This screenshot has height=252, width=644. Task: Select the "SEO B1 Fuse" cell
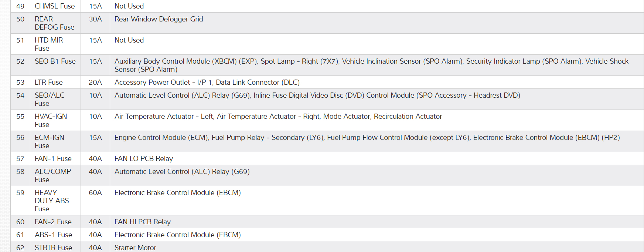tap(55, 61)
